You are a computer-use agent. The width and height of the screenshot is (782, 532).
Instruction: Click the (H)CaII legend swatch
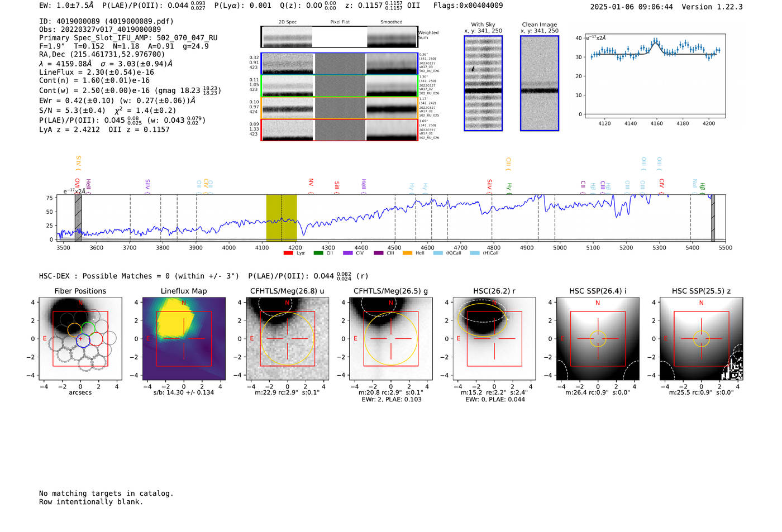click(475, 253)
